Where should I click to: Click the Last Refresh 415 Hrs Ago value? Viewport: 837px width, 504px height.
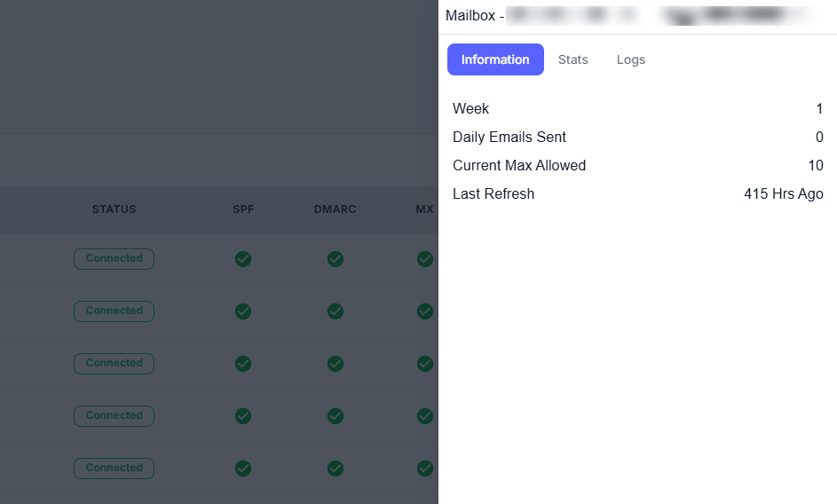pos(783,193)
